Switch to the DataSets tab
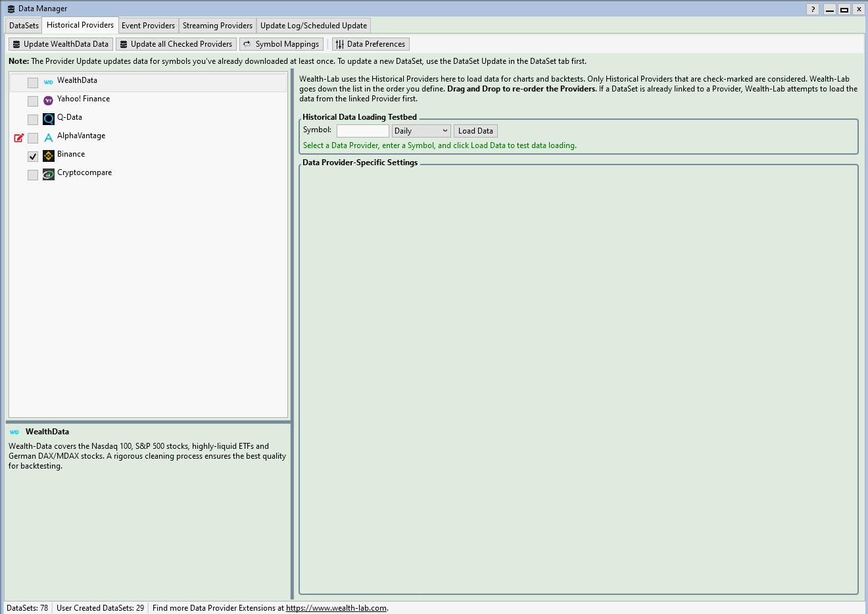Image resolution: width=868 pixels, height=614 pixels. [x=24, y=26]
